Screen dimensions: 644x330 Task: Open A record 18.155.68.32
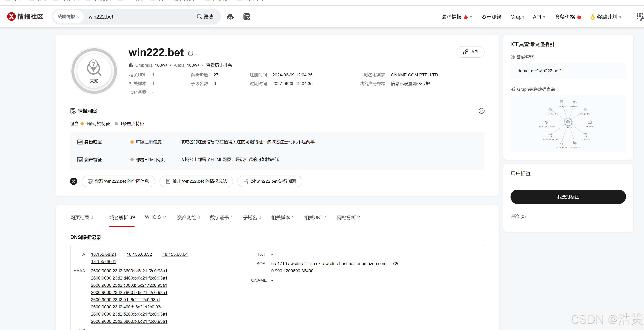139,254
